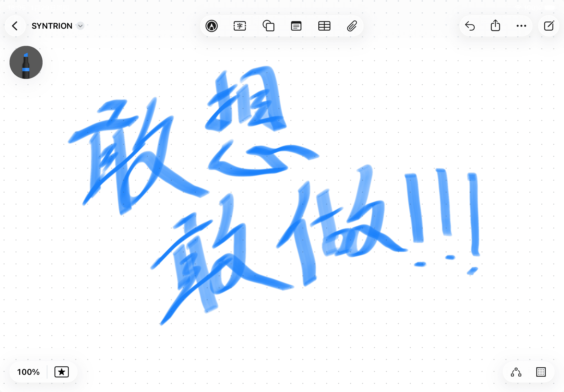Open the text insertion tool
This screenshot has width=564, height=392.
240,26
